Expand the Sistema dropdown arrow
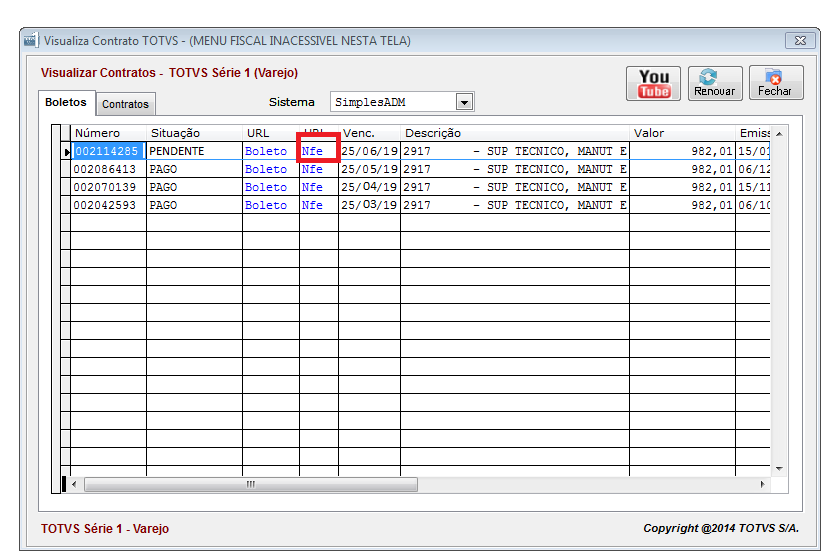This screenshot has height=556, width=823. click(x=464, y=102)
